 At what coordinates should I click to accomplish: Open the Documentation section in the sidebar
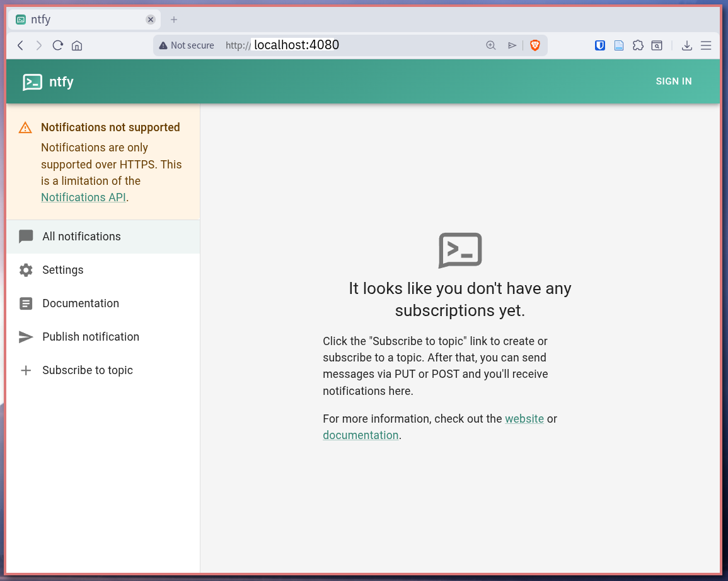pos(81,303)
